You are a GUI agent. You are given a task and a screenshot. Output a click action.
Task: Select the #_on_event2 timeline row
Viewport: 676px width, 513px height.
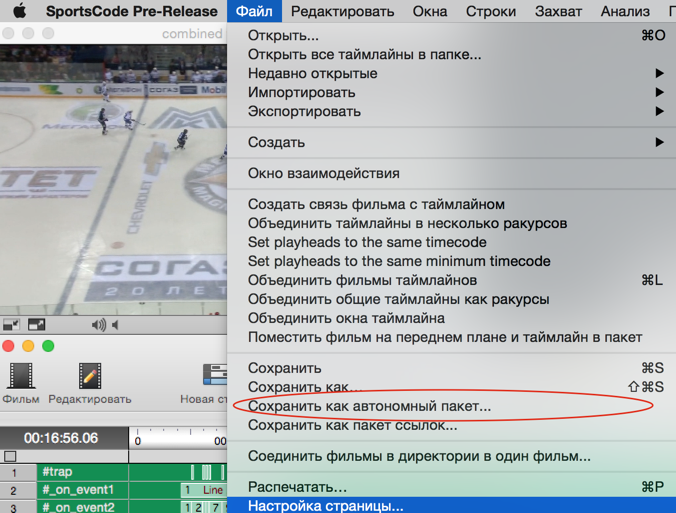[82, 507]
